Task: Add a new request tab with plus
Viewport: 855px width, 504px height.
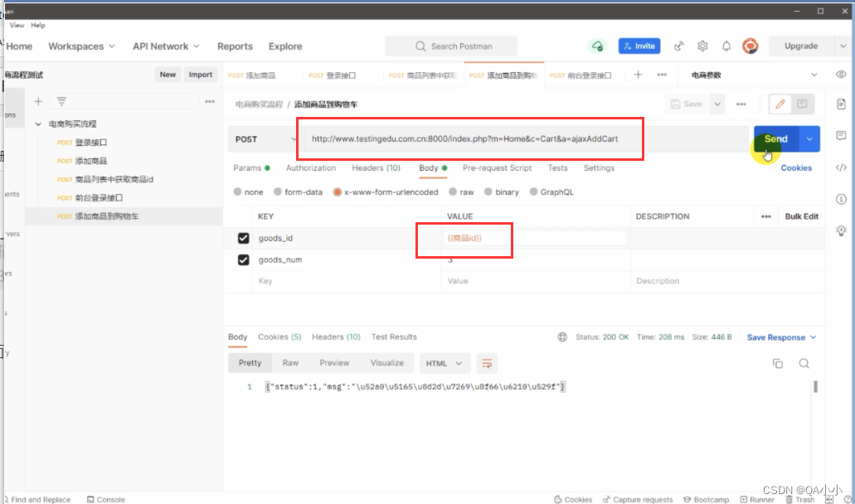Action: (638, 75)
